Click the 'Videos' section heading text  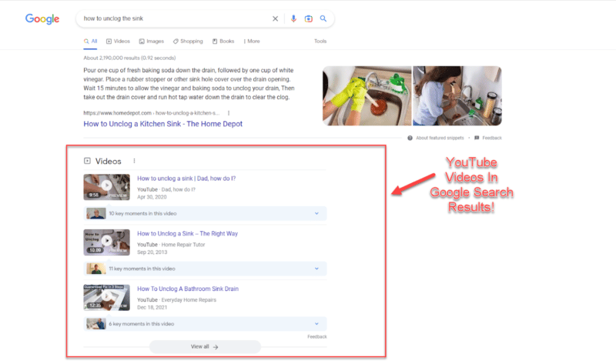[x=108, y=162]
